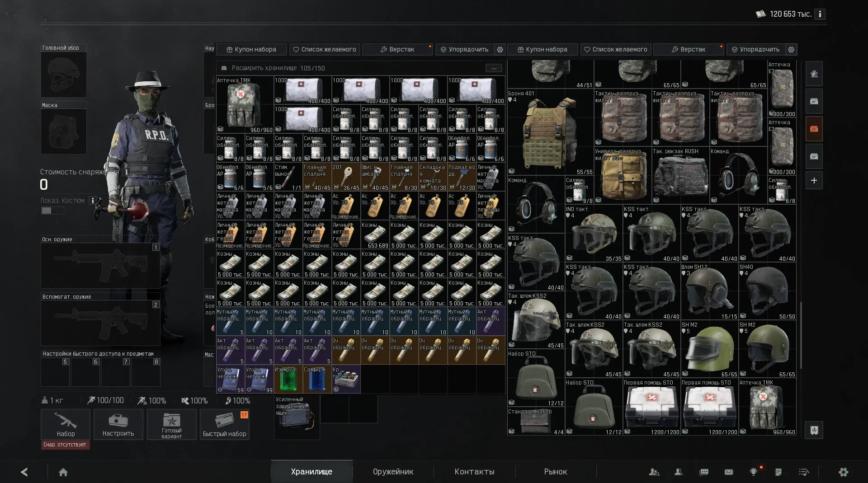Click the Настроить button
This screenshot has width=868, height=483.
118,424
